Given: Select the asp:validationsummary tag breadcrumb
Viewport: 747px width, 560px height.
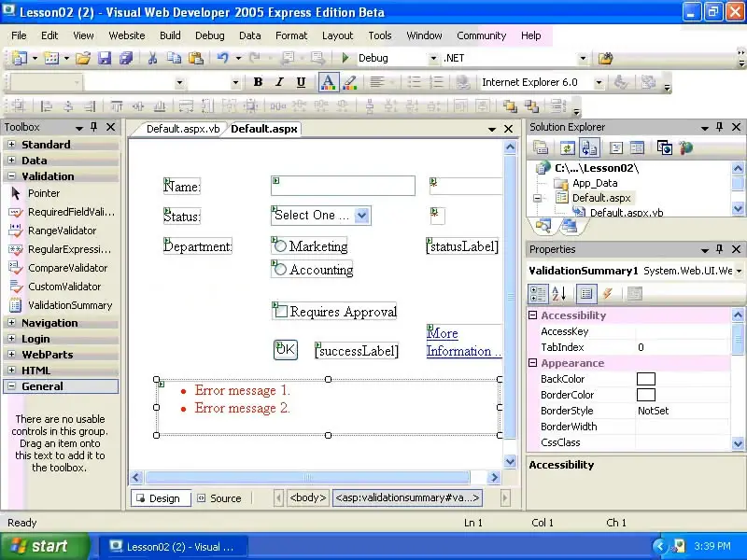Looking at the screenshot, I should pyautogui.click(x=407, y=498).
